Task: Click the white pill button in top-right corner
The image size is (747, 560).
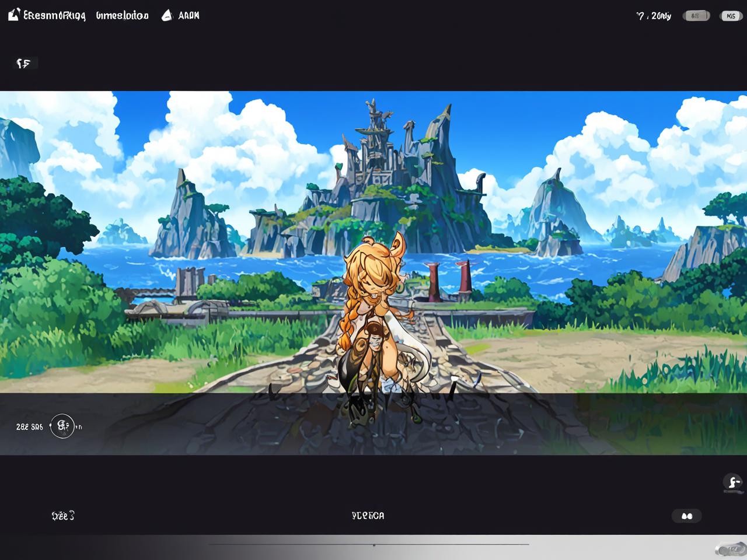Action: 731,16
